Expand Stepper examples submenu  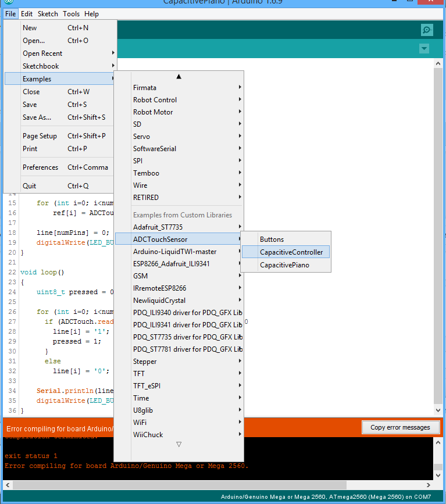pyautogui.click(x=179, y=361)
